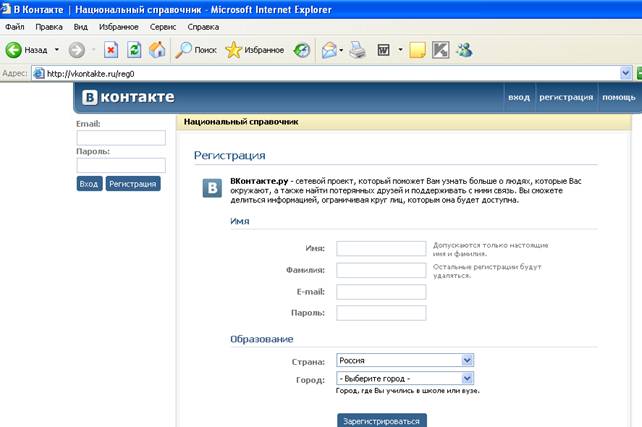The height and width of the screenshot is (427, 642).
Task: Open the Избранное menu in menu bar
Action: pos(120,26)
